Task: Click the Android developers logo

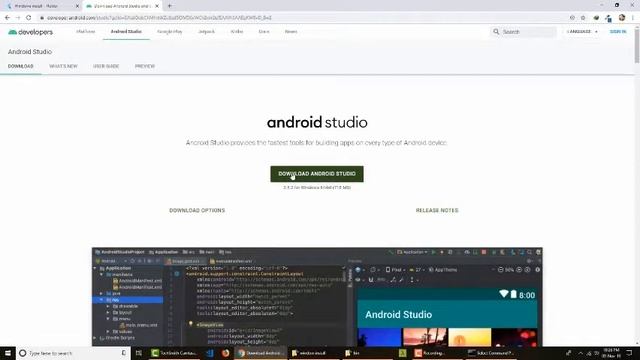Action: pyautogui.click(x=31, y=32)
